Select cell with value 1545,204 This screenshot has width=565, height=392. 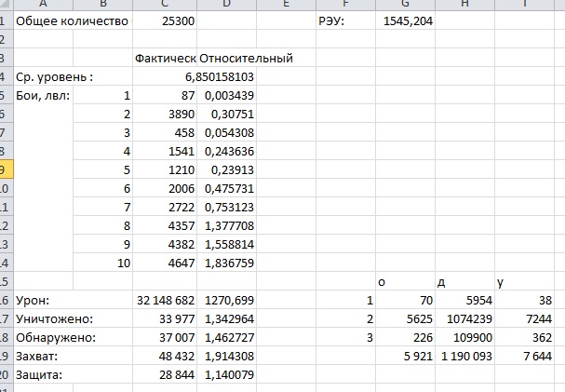pyautogui.click(x=408, y=20)
